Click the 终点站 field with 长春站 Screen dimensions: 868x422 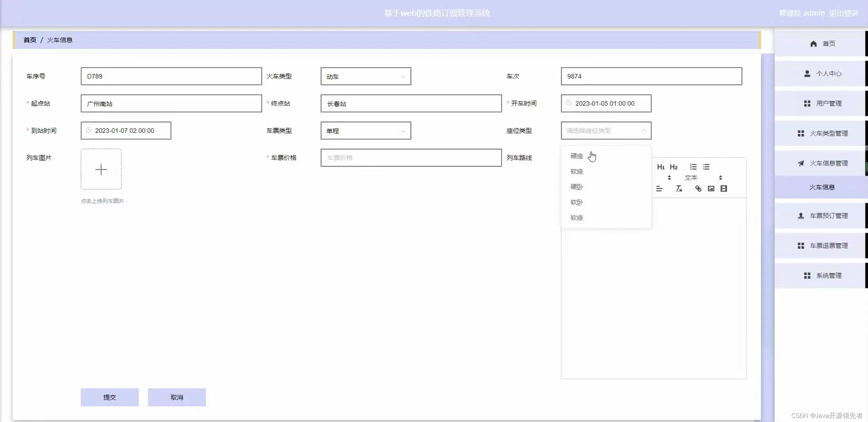(x=411, y=103)
